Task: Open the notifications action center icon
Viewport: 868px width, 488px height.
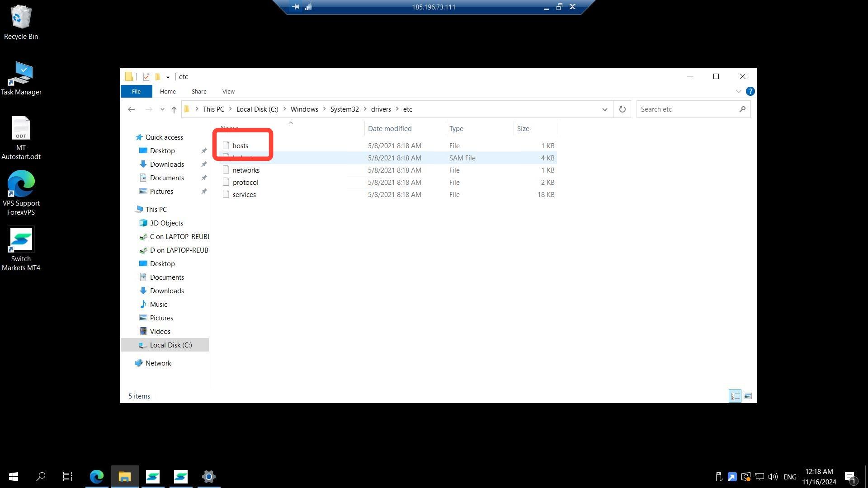Action: pos(849,477)
